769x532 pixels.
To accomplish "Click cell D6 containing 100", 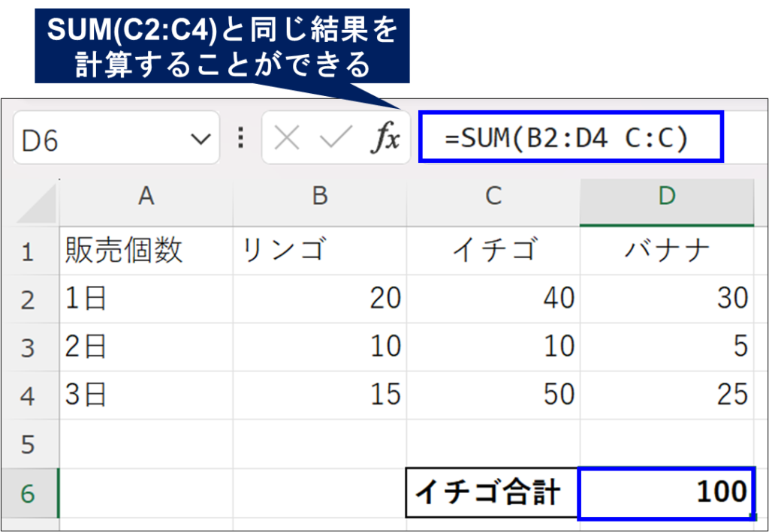I will pos(666,493).
